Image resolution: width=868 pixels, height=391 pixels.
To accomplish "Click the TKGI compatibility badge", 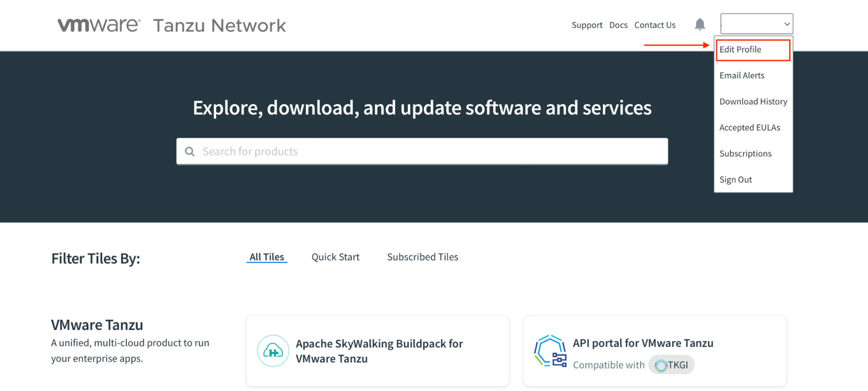I will point(671,365).
